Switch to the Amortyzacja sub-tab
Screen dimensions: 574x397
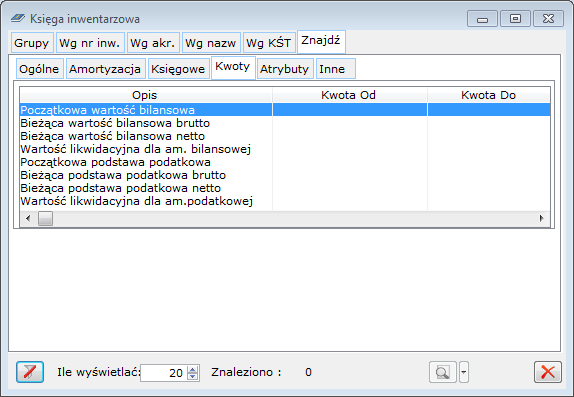pos(105,68)
